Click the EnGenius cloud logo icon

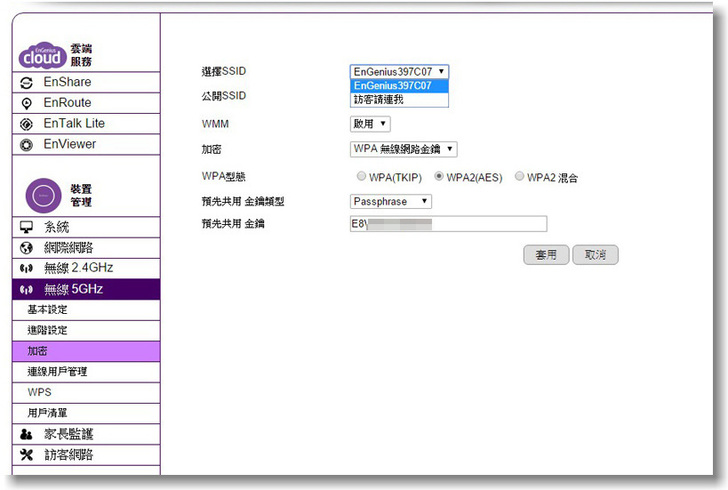(x=42, y=55)
